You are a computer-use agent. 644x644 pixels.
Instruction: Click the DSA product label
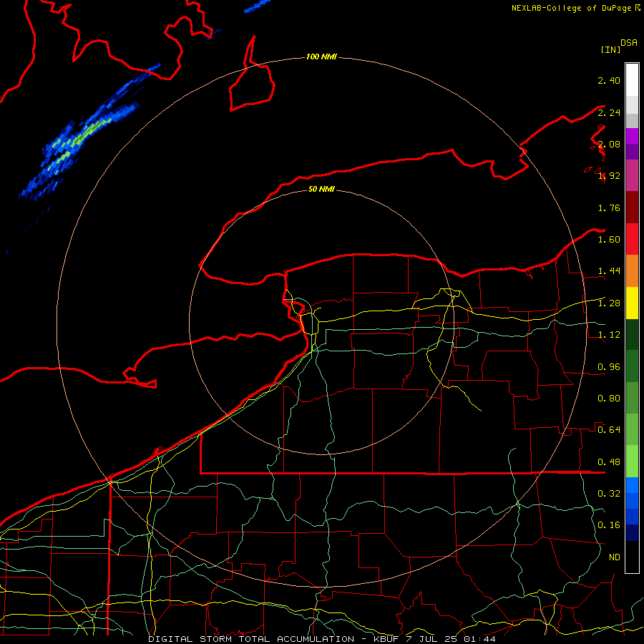click(x=629, y=43)
